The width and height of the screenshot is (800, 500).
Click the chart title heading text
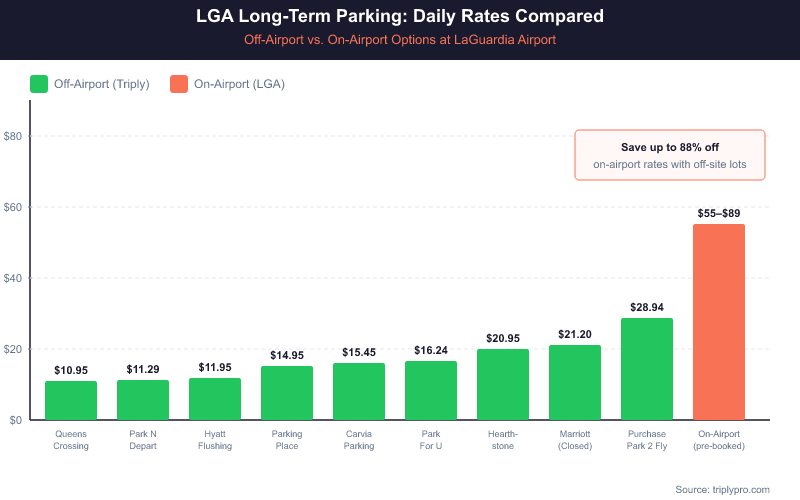point(400,17)
